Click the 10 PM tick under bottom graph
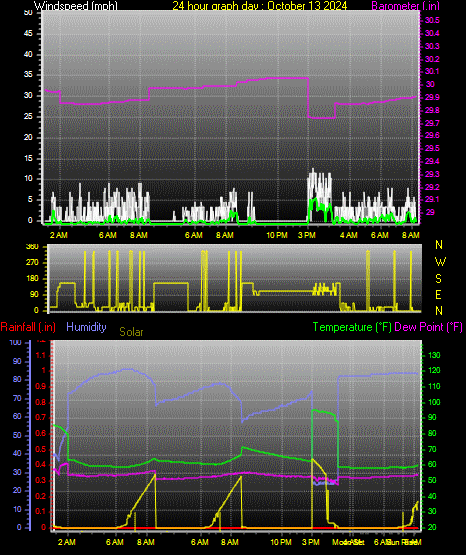Image resolution: width=466 pixels, height=555 pixels. click(281, 542)
